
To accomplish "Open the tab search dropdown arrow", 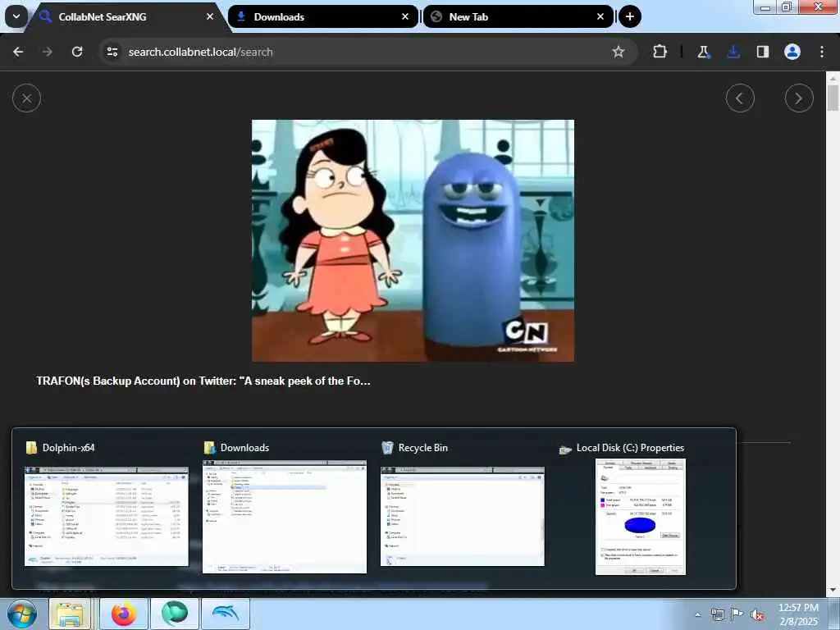I will [x=16, y=16].
